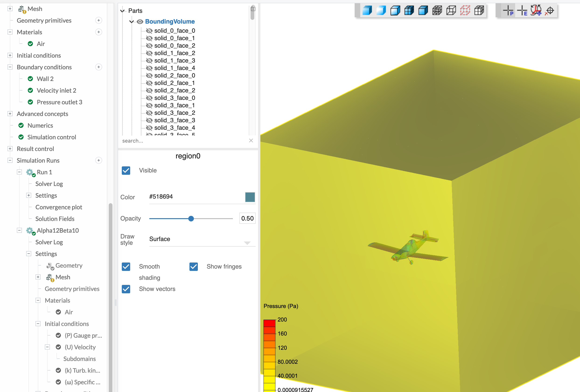Select the surface-with-edges cube display
The height and width of the screenshot is (392, 580).
pyautogui.click(x=479, y=10)
